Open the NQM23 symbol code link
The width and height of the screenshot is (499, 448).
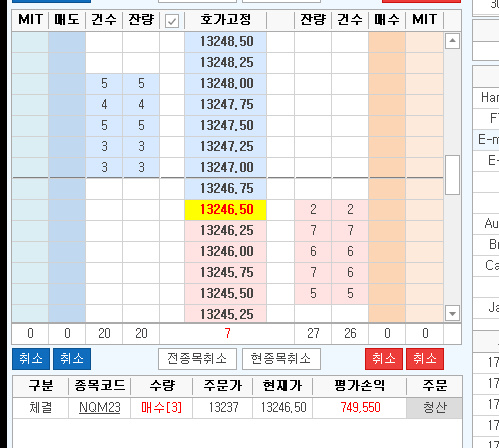[x=100, y=407]
